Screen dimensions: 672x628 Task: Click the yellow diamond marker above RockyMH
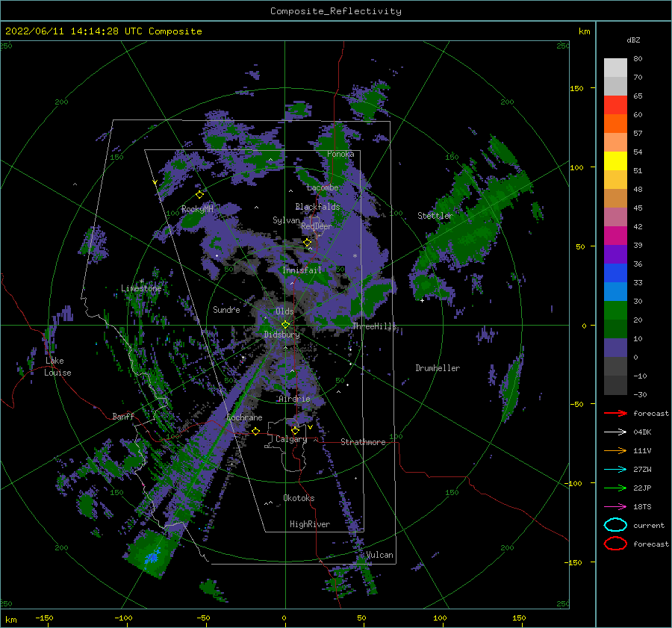(199, 195)
